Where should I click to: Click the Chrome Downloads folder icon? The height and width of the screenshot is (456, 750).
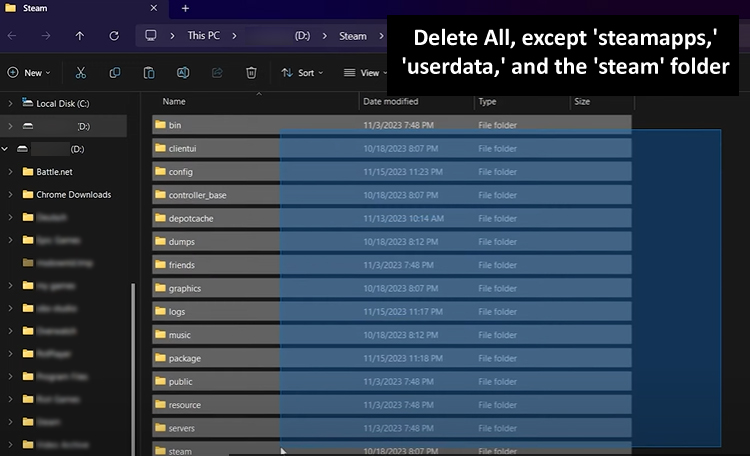28,194
